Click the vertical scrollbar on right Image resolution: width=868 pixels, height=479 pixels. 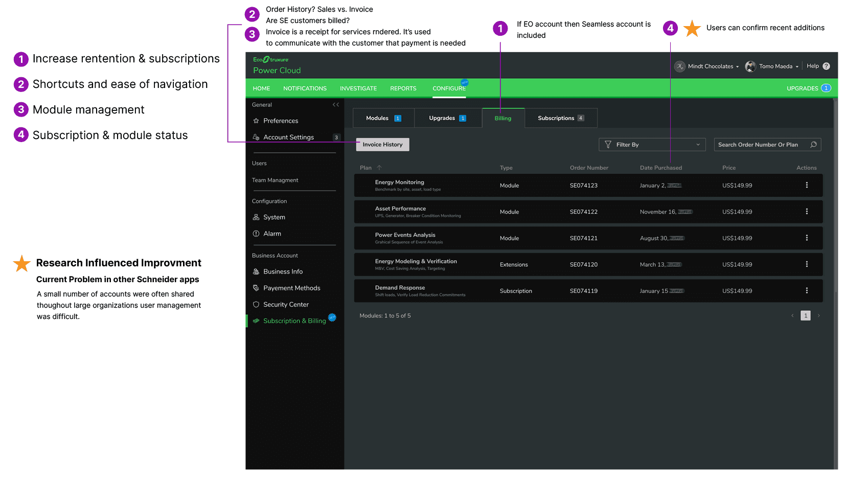pos(836,194)
